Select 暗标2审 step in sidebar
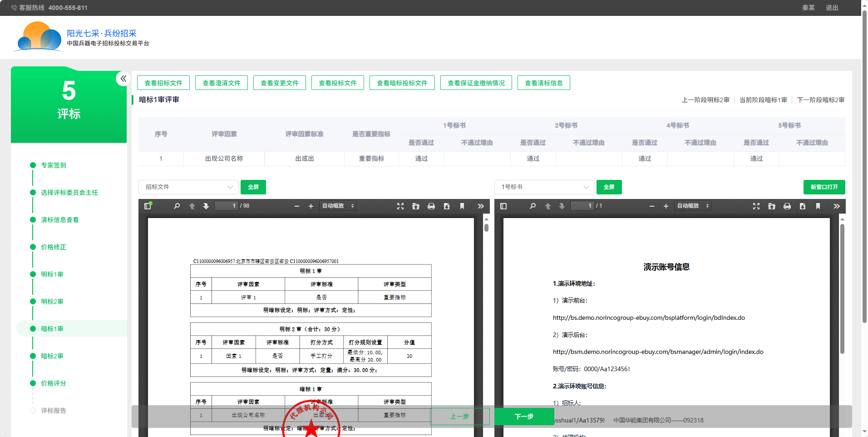The image size is (868, 437). click(52, 356)
